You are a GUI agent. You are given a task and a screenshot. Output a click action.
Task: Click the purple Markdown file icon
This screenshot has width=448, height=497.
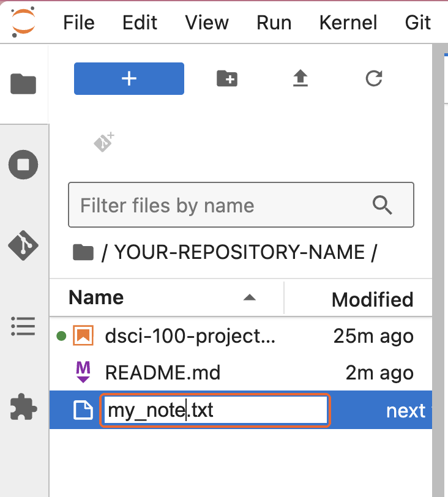pyautogui.click(x=83, y=372)
